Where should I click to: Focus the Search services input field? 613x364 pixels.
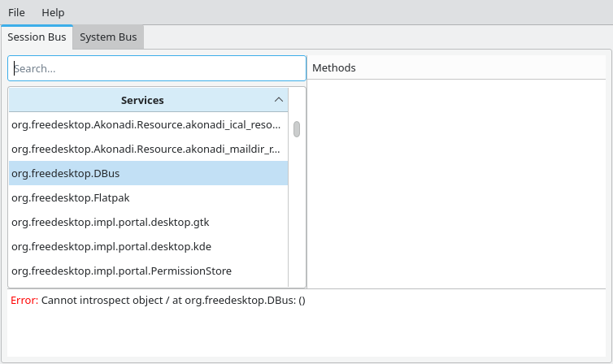point(157,68)
